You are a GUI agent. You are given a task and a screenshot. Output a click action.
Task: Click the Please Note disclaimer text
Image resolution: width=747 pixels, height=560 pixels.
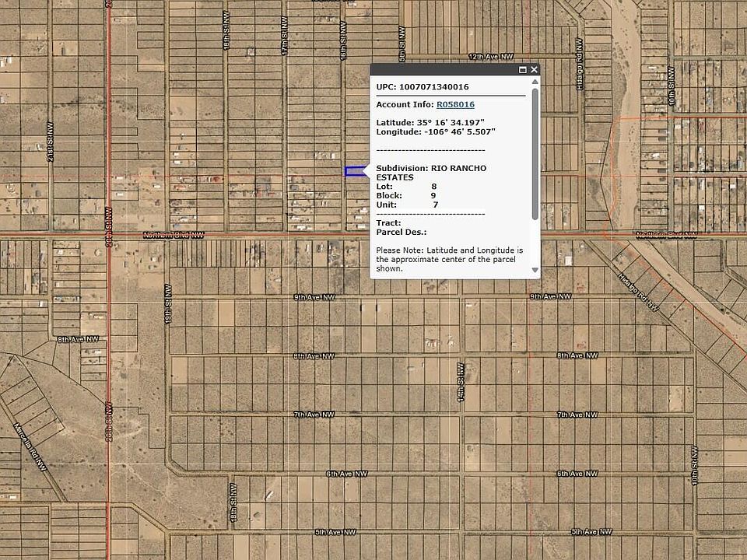coord(450,259)
